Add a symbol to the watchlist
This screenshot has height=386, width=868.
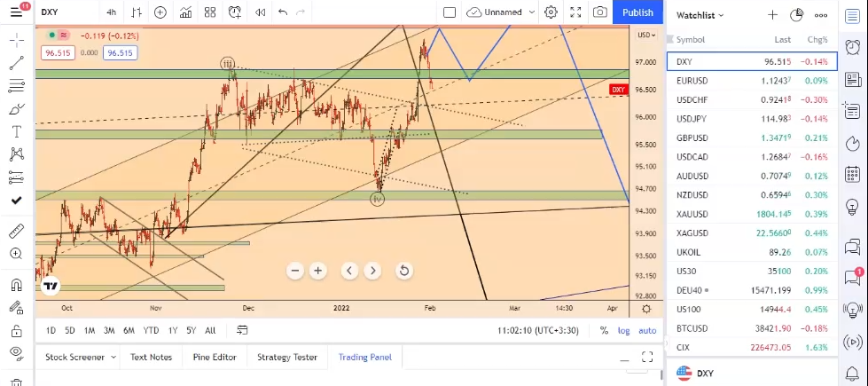[772, 15]
